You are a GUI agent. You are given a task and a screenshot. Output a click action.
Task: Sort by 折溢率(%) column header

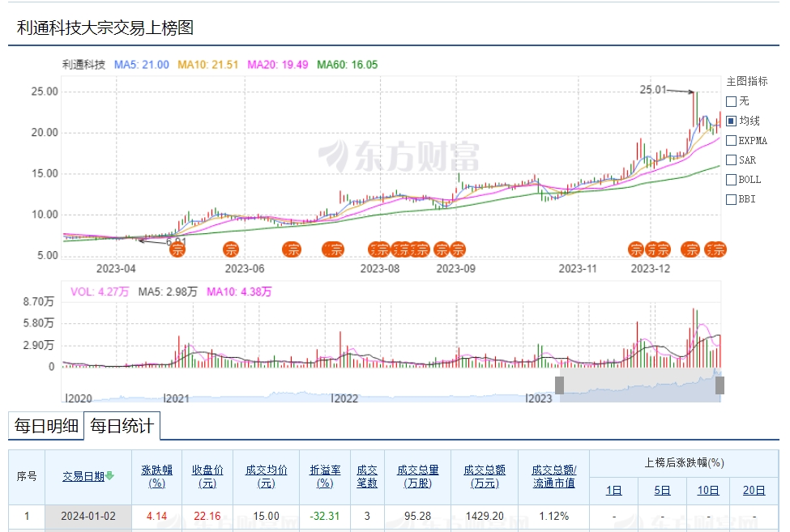(324, 476)
